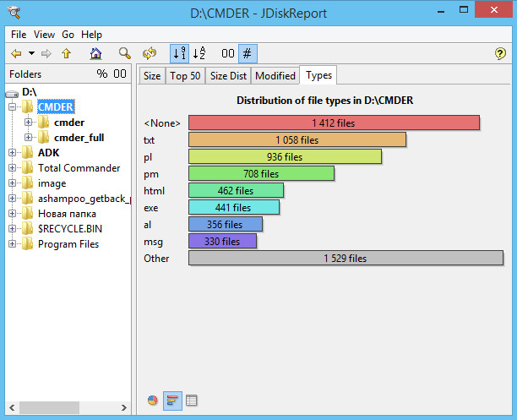Toggle show file sizes (00) toolbar button
Viewport: 517px width, 420px height.
point(228,53)
